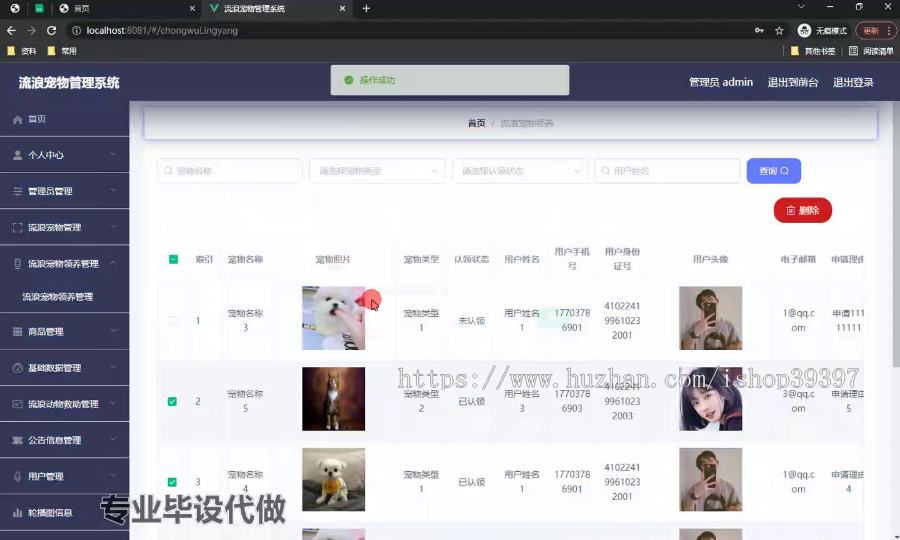Click the icon beside 基础数据管理
900x540 pixels.
[x=17, y=368]
